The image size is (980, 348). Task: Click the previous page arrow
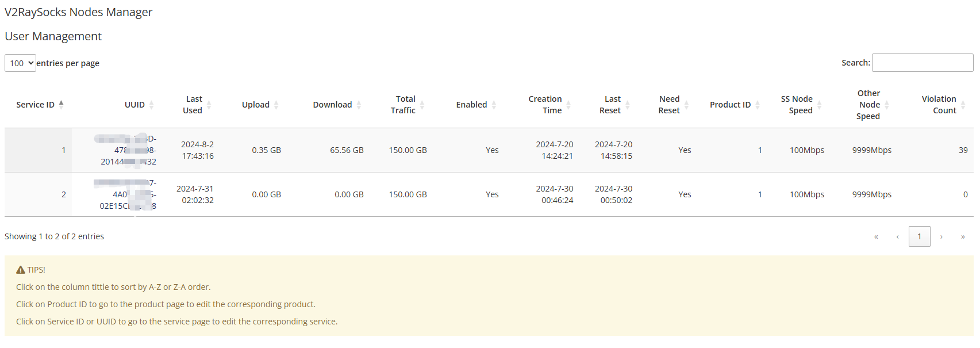pos(897,236)
